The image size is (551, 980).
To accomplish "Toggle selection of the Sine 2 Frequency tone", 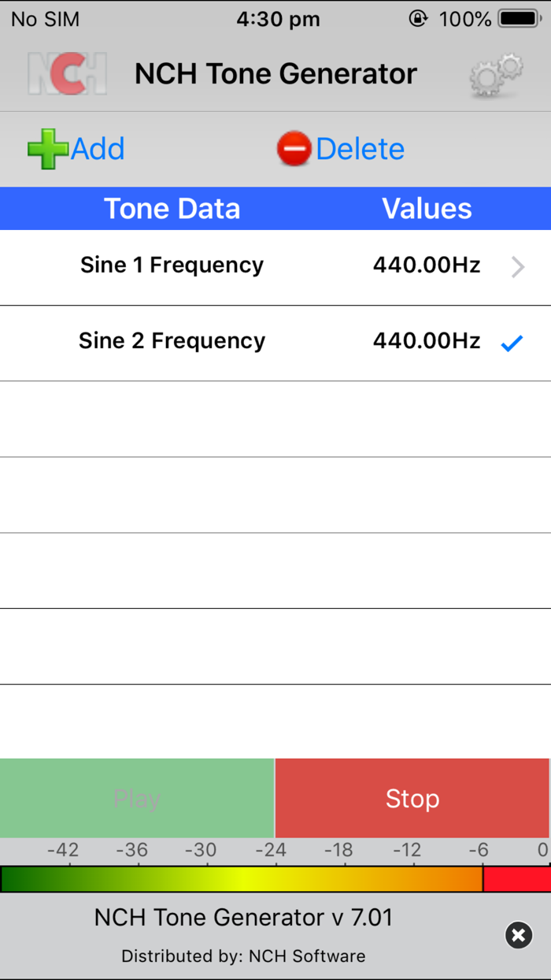I will [x=275, y=342].
